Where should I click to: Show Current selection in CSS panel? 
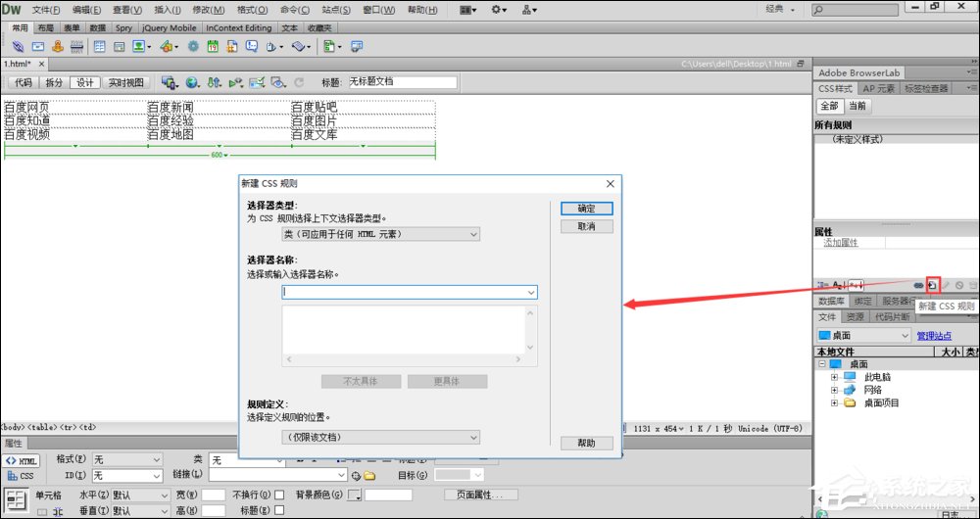(x=857, y=106)
